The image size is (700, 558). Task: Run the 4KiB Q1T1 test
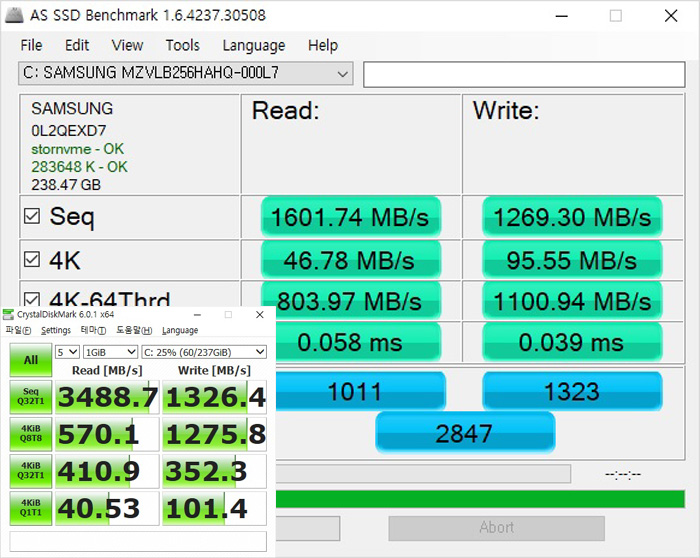[x=31, y=508]
